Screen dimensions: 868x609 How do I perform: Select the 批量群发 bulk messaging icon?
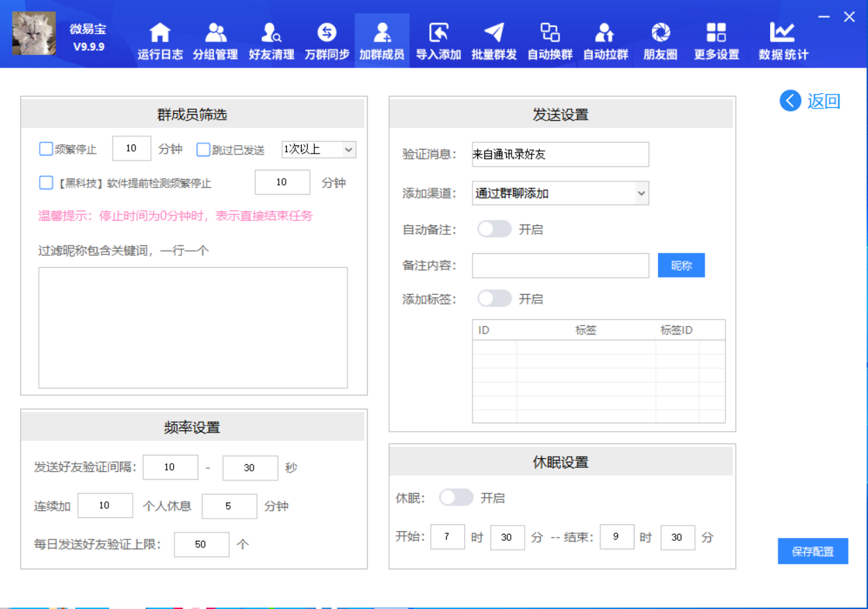(493, 40)
